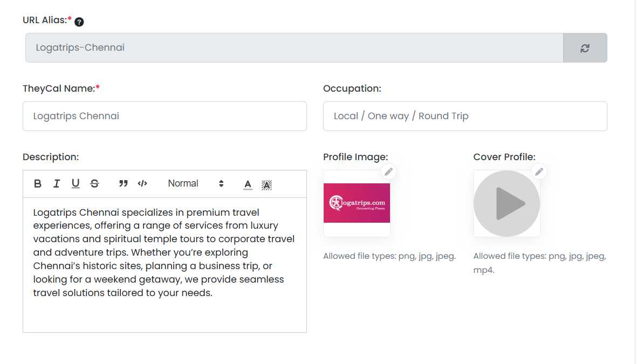Click the 'Occupation:' label
This screenshot has width=636, height=364.
point(352,89)
